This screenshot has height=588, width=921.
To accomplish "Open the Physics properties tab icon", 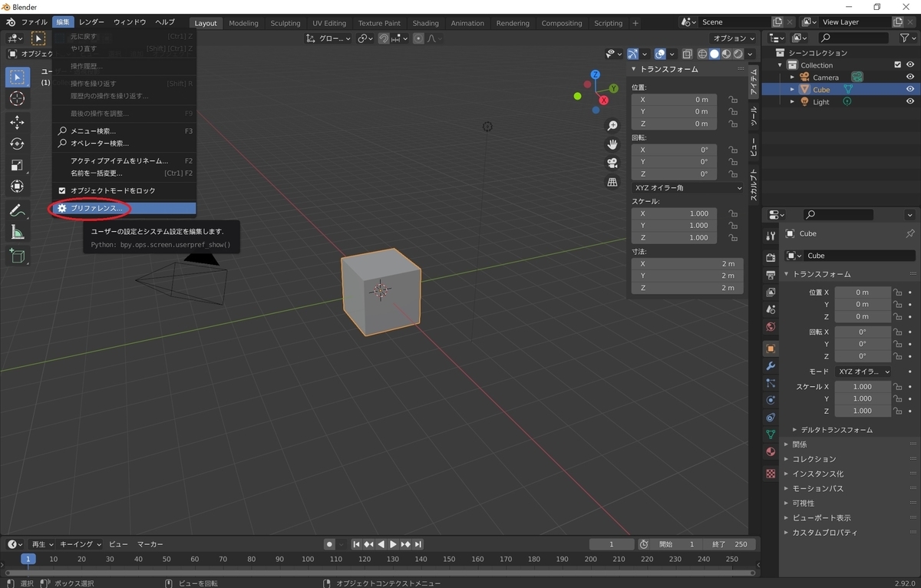I will [771, 400].
